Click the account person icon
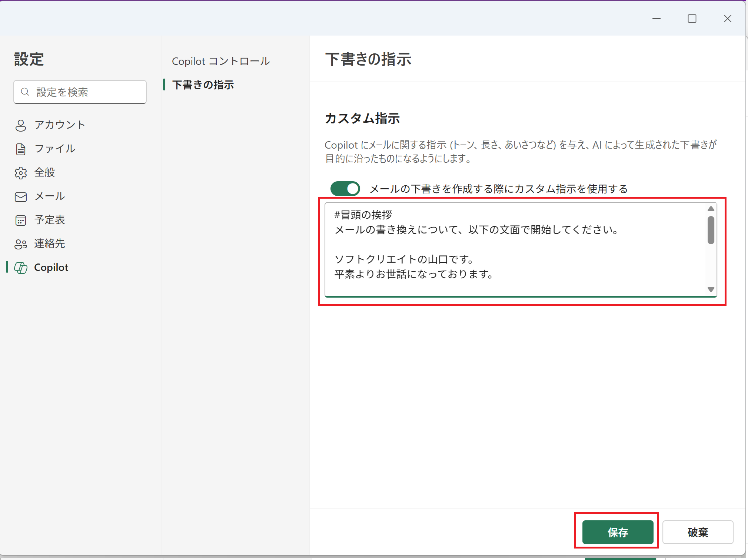The height and width of the screenshot is (560, 748). click(21, 125)
